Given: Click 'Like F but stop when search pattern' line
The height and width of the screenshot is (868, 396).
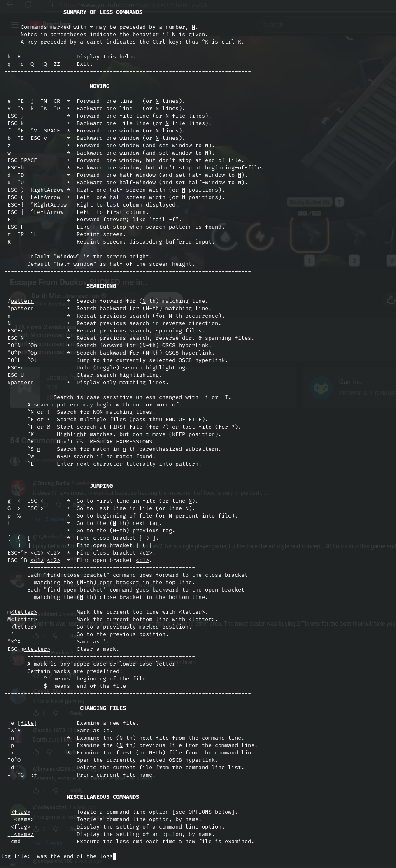Looking at the screenshot, I should pyautogui.click(x=150, y=227).
